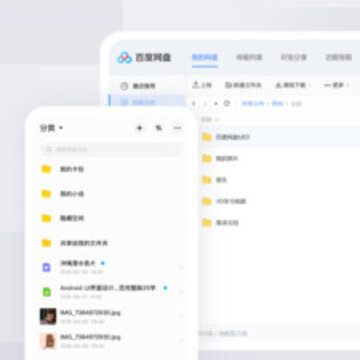360x360 pixels.
Task: Click the first blue breadcrumb path link
Action: pos(252,104)
